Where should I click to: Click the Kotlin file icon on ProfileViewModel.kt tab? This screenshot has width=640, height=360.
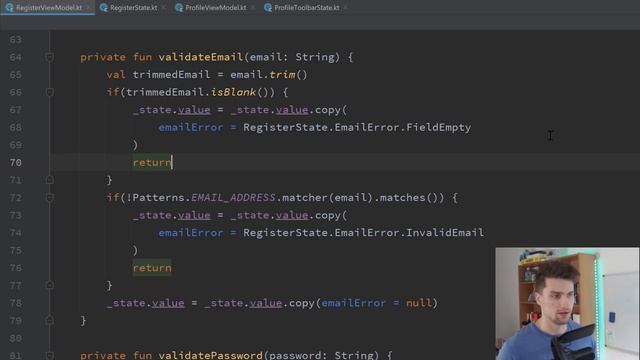click(179, 7)
